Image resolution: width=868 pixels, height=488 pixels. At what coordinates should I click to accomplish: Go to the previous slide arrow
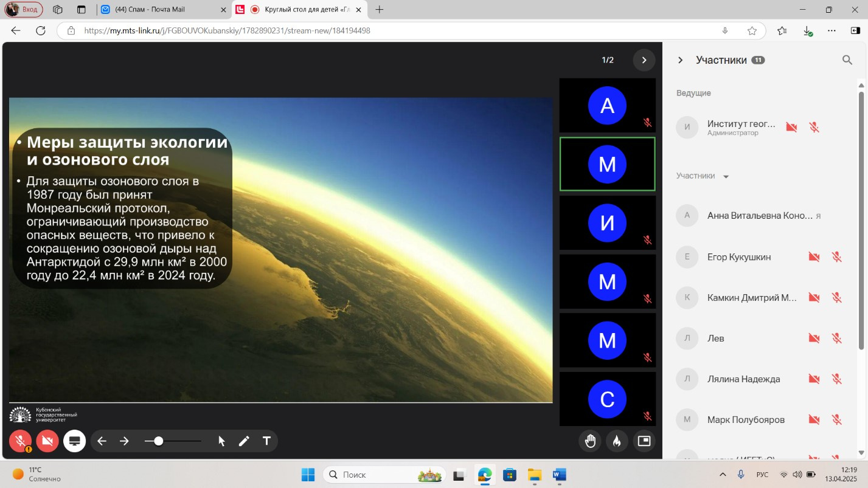(x=102, y=441)
